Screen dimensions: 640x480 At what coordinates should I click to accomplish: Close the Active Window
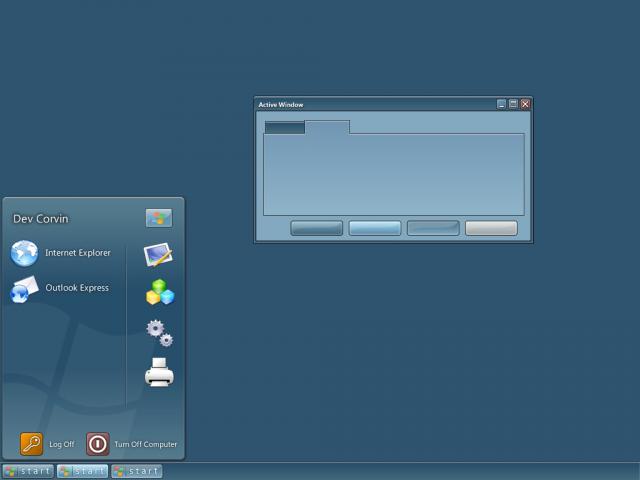(525, 104)
